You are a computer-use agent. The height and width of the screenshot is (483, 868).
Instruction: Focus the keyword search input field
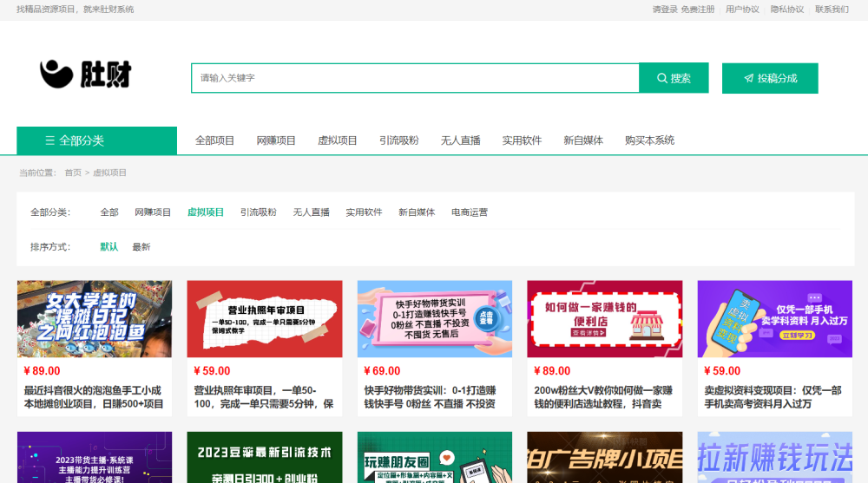tap(415, 78)
